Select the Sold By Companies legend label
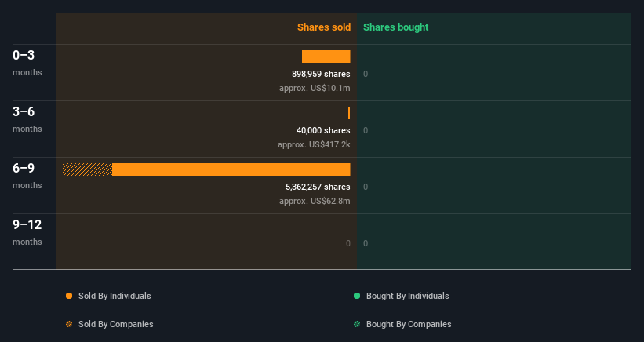 coord(116,324)
